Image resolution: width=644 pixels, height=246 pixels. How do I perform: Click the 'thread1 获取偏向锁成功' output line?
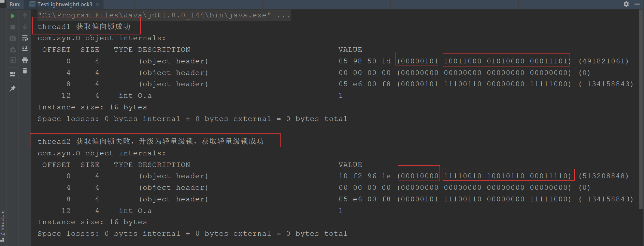click(84, 27)
